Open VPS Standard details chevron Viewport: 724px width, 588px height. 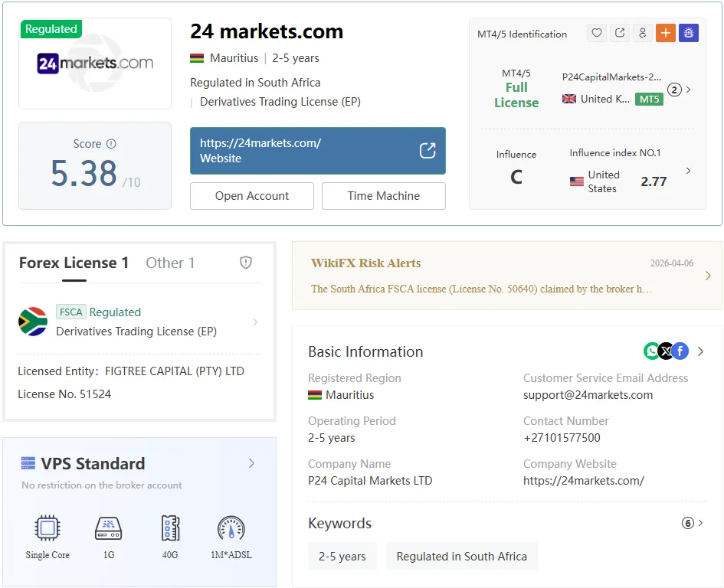point(251,463)
